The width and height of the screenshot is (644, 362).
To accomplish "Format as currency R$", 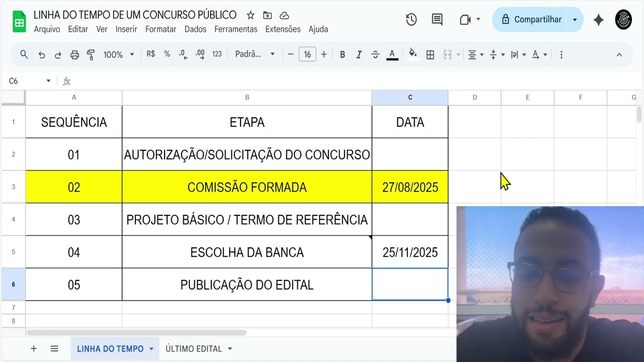I will click(x=150, y=54).
